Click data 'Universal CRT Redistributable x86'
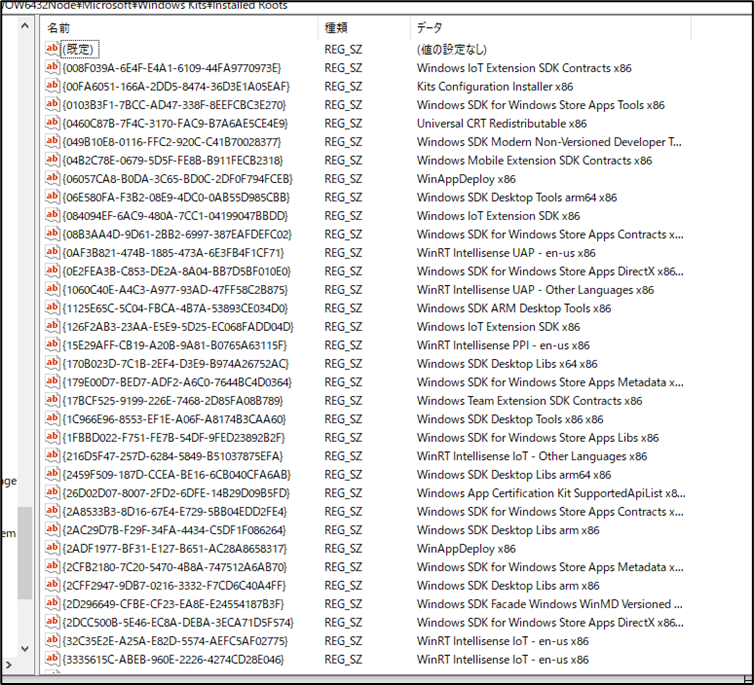 tap(502, 124)
